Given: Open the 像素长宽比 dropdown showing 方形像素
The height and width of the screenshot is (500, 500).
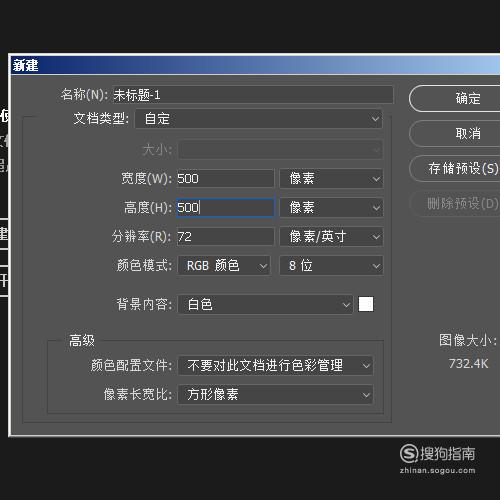Looking at the screenshot, I should tap(275, 394).
